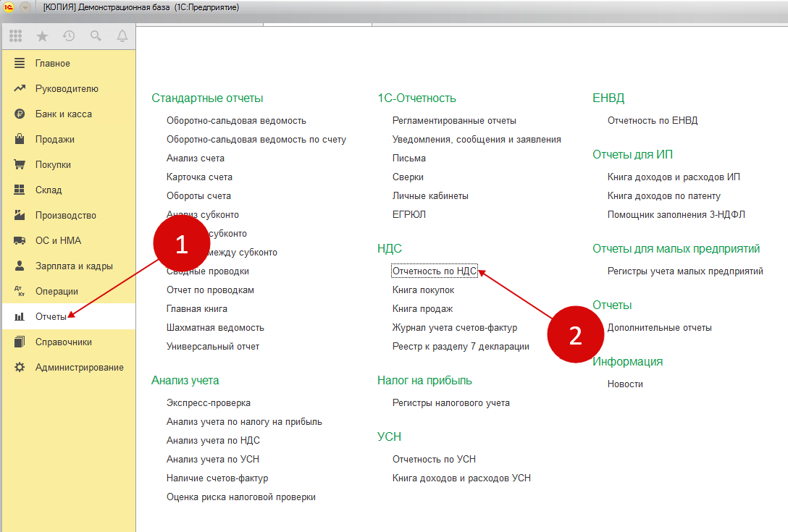Open Книга доходов и расходов УСН
The height and width of the screenshot is (532, 788).
pyautogui.click(x=461, y=478)
